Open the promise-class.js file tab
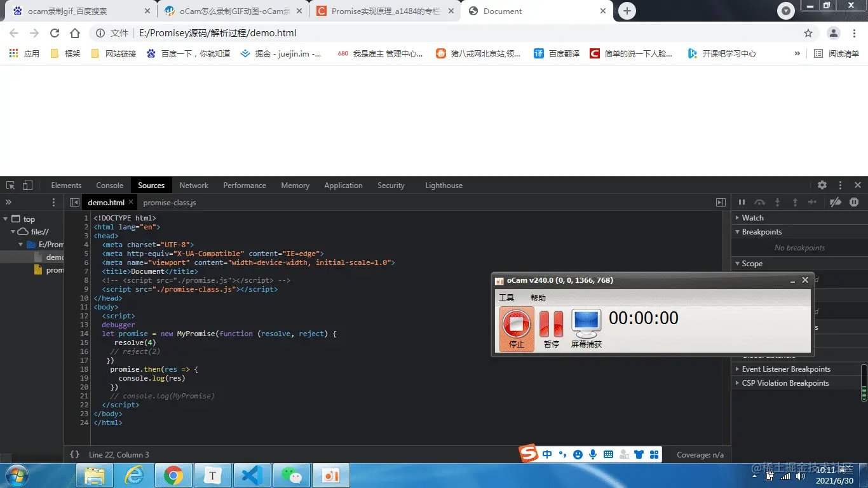The height and width of the screenshot is (488, 868). pos(170,203)
